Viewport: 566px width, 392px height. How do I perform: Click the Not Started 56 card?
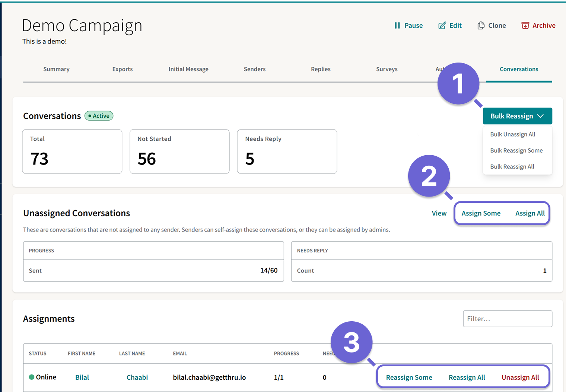pyautogui.click(x=179, y=152)
